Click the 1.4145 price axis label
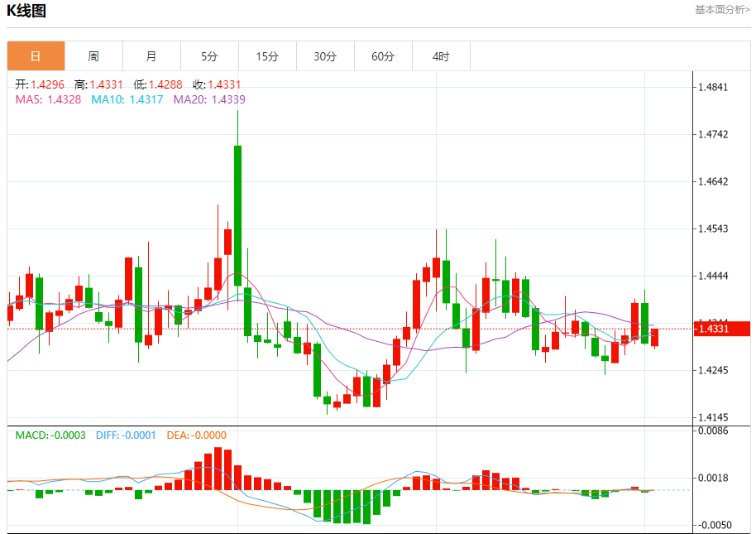This screenshot has width=756, height=534. [x=713, y=417]
